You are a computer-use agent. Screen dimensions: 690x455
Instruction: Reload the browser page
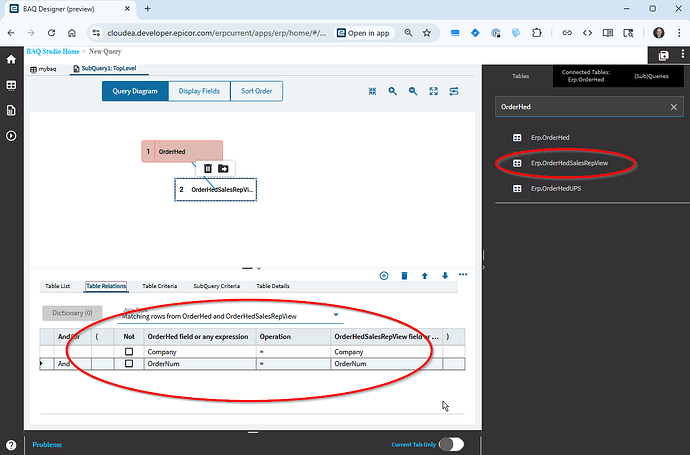click(x=51, y=33)
